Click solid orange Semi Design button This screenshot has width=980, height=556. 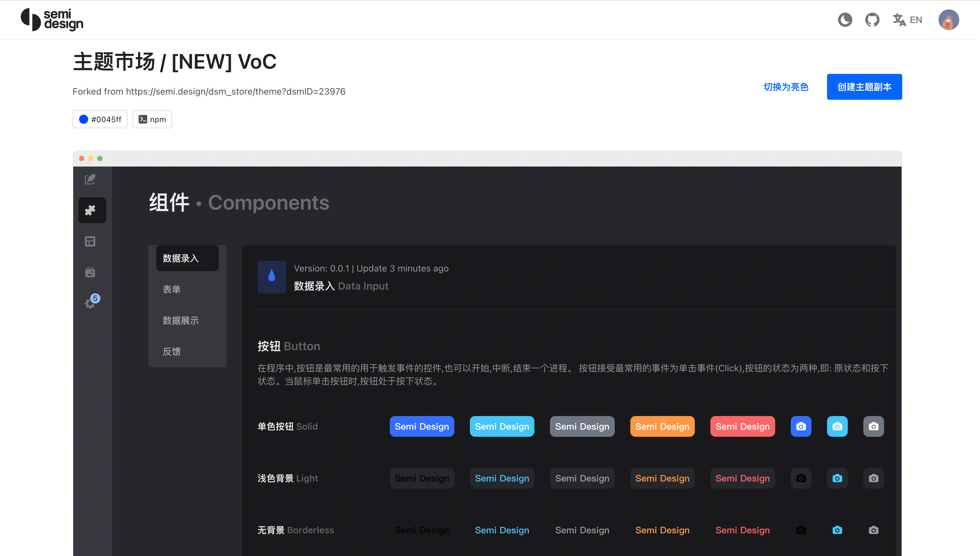click(662, 426)
